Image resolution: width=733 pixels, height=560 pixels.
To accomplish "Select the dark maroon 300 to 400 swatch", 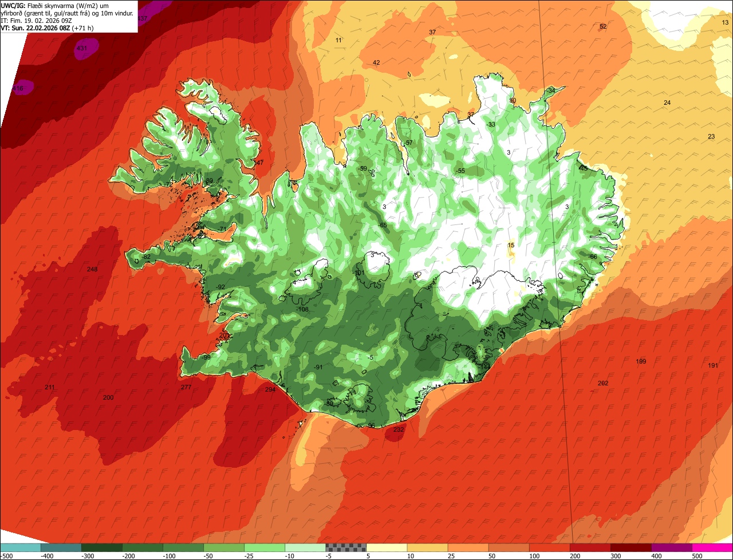I will coord(630,547).
